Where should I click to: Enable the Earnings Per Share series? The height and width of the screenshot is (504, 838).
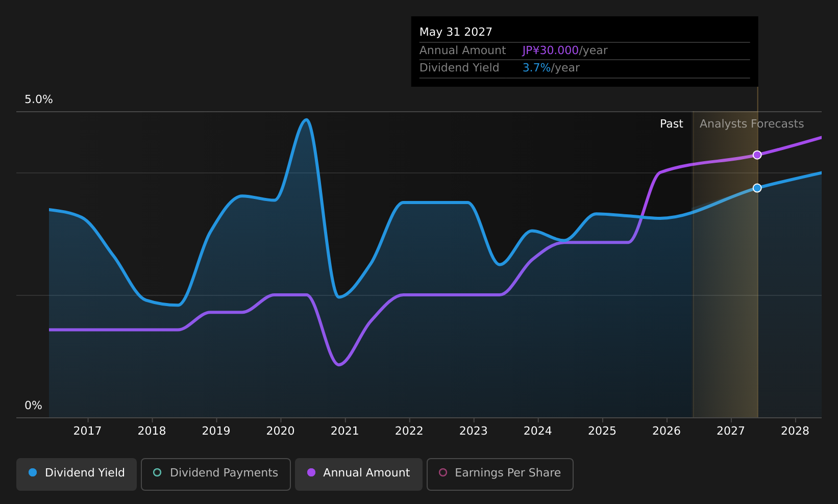pyautogui.click(x=500, y=474)
